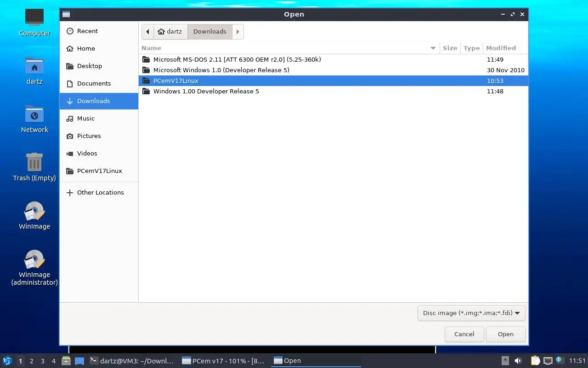
Task: Open Disc image file type dropdown
Action: [471, 313]
